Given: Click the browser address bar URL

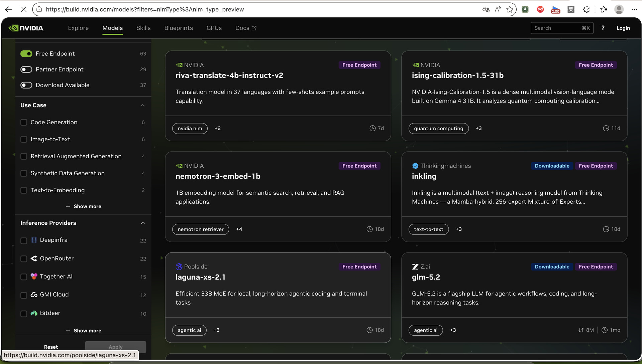Looking at the screenshot, I should click(145, 9).
